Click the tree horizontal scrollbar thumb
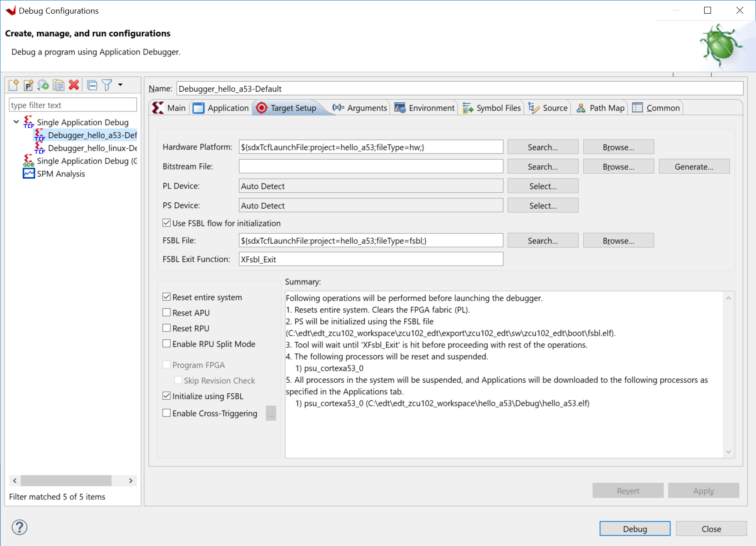756x546 pixels. click(x=66, y=481)
